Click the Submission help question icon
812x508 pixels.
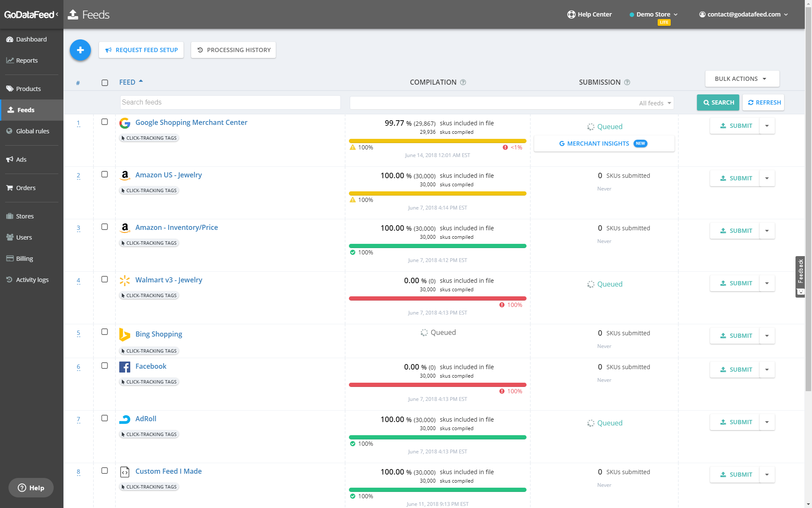[627, 82]
